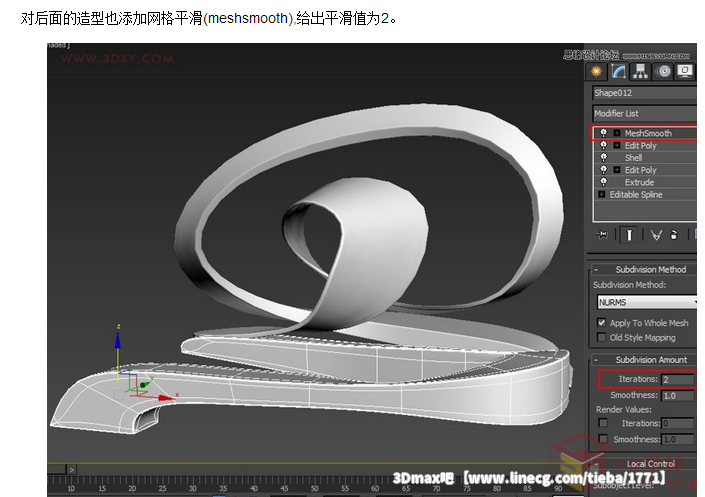The width and height of the screenshot is (705, 497).
Task: Open the Create command panel tab
Action: click(597, 72)
